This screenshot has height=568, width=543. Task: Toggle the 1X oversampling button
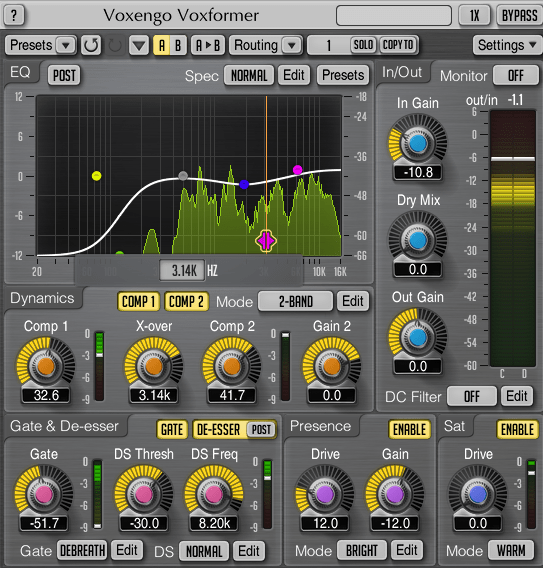click(474, 16)
